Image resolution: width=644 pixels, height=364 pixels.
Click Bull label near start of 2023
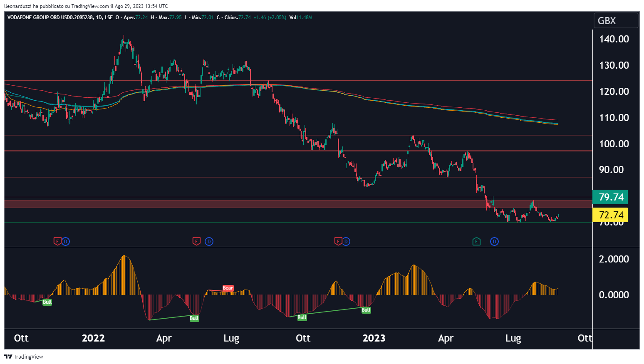click(366, 310)
